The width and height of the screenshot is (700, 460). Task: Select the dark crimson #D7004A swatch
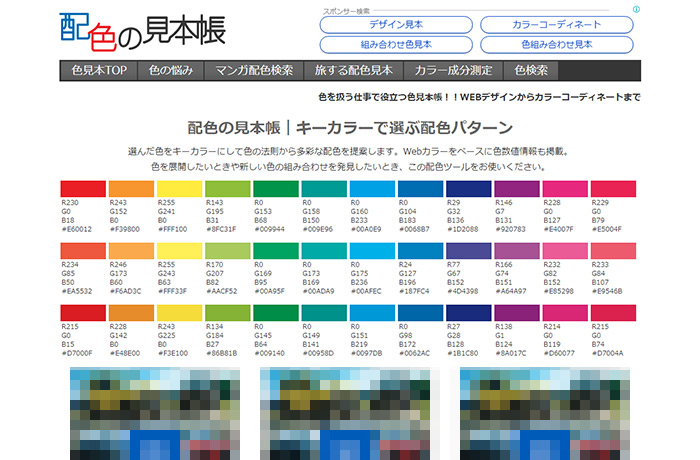[x=613, y=313]
